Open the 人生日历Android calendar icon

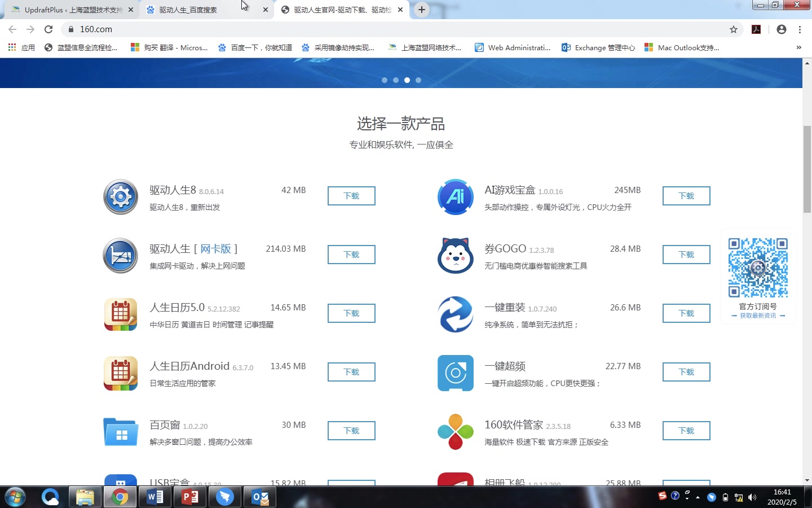point(121,373)
